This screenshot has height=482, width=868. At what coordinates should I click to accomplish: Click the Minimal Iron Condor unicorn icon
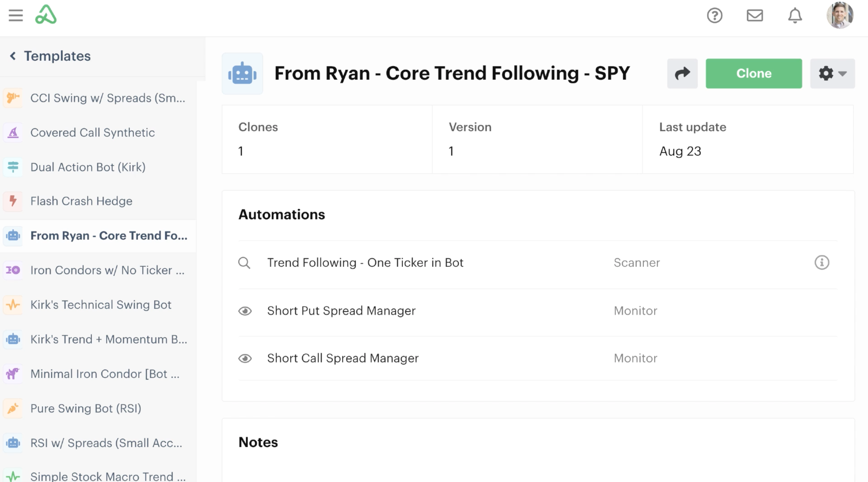(x=13, y=374)
